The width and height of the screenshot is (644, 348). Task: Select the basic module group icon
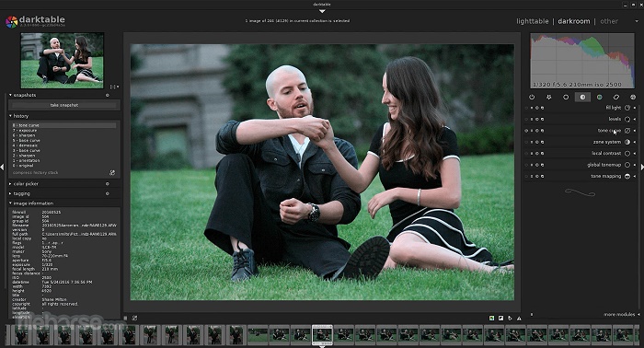click(566, 97)
